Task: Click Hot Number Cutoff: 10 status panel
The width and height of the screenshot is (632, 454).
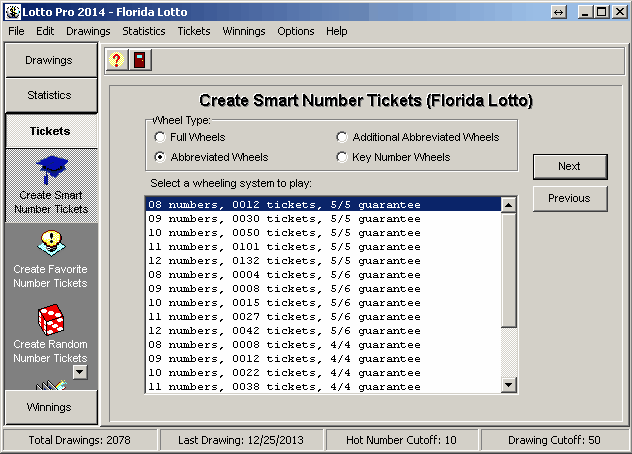Action: tap(401, 440)
